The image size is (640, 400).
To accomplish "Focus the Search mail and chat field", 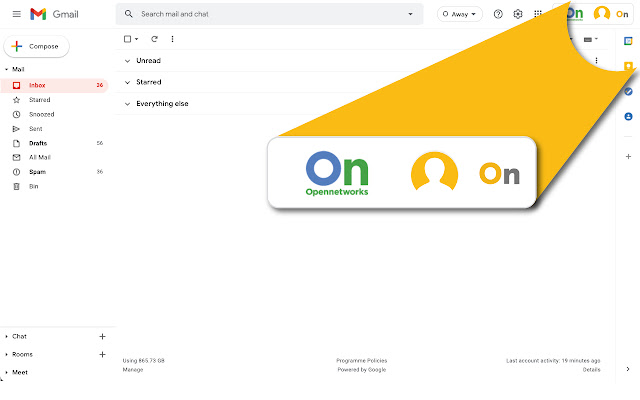I will [269, 14].
